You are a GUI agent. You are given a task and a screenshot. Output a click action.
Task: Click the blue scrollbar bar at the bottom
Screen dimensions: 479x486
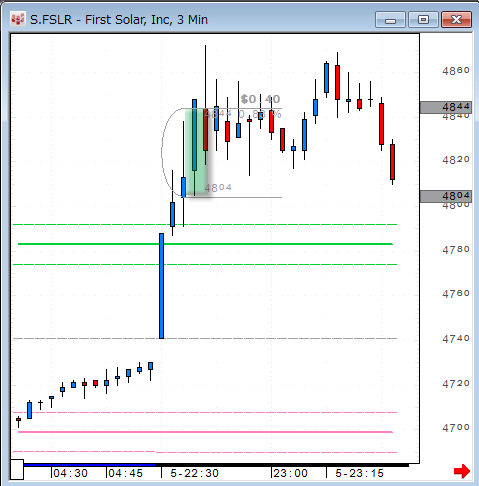click(89, 465)
